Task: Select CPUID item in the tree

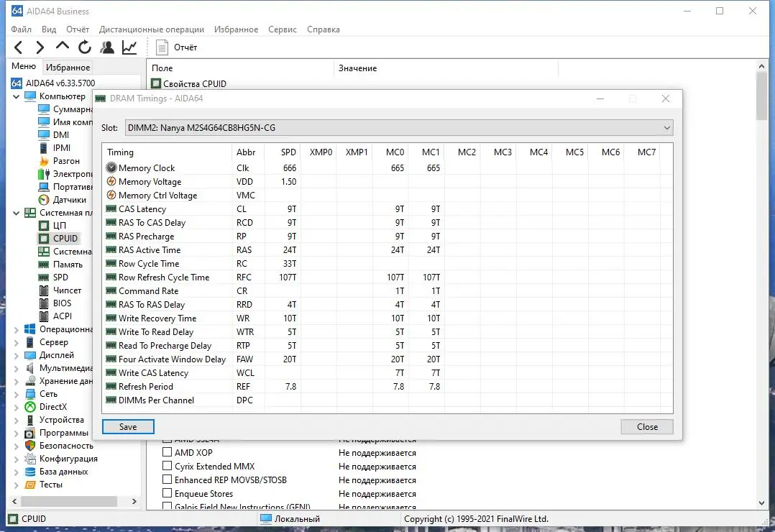Action: pos(65,238)
